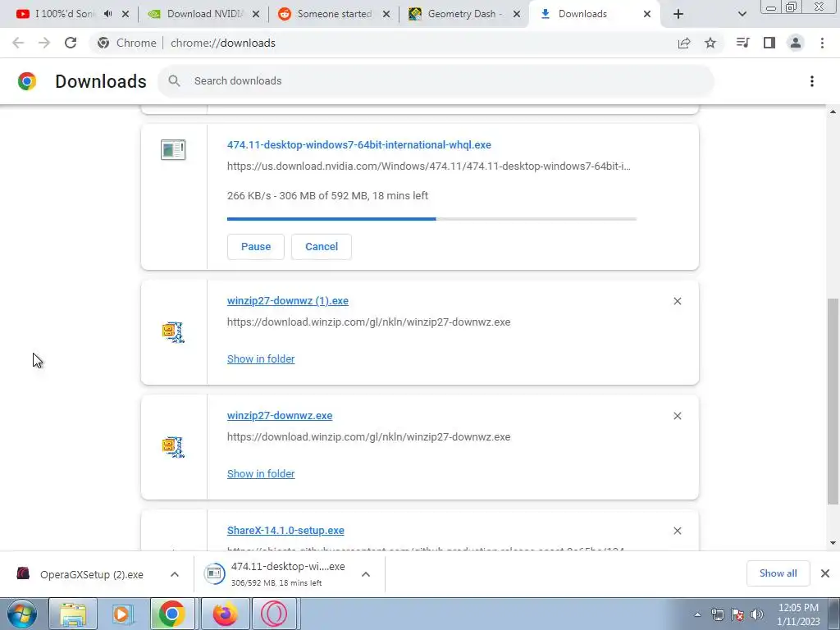Expand 474.11-desktop download options chevron
The width and height of the screenshot is (840, 630).
pos(366,574)
